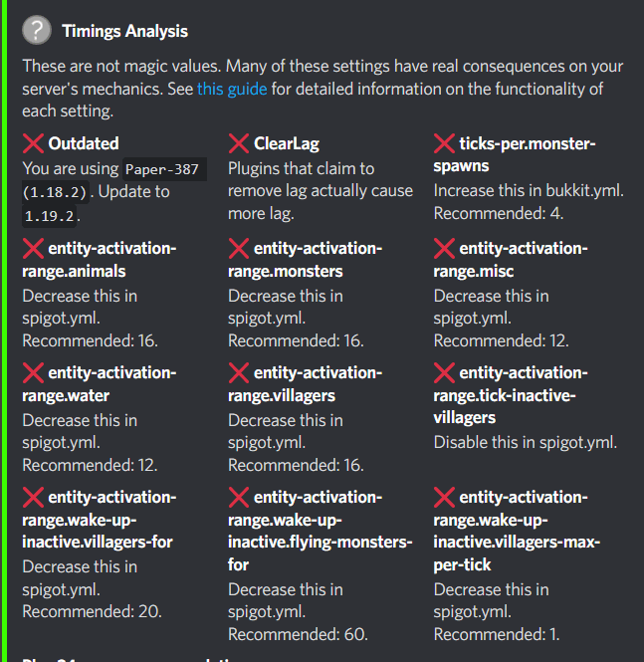The height and width of the screenshot is (662, 644).
Task: Click the red X next to entity-activation-range.villagers
Action: pos(239,372)
